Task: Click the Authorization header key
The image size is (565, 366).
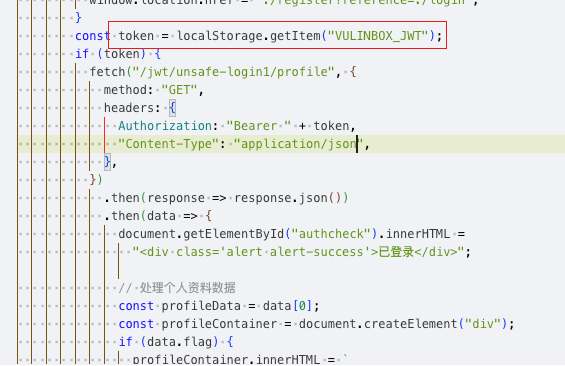Action: (165, 126)
